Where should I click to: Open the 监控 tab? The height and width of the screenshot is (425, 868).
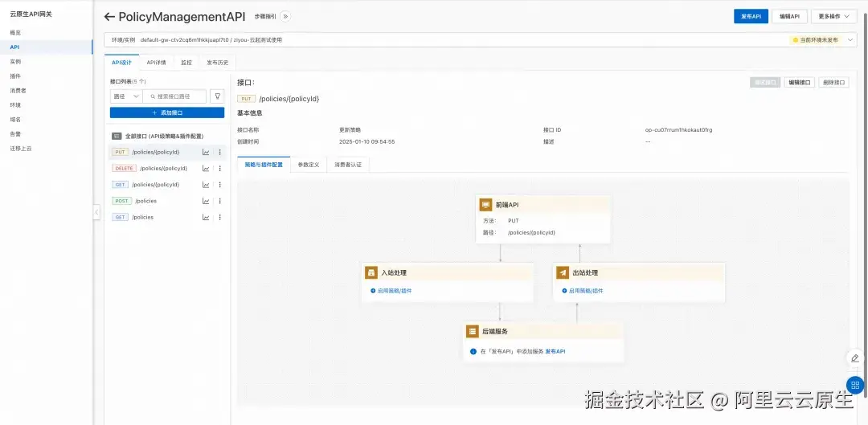pyautogui.click(x=186, y=63)
